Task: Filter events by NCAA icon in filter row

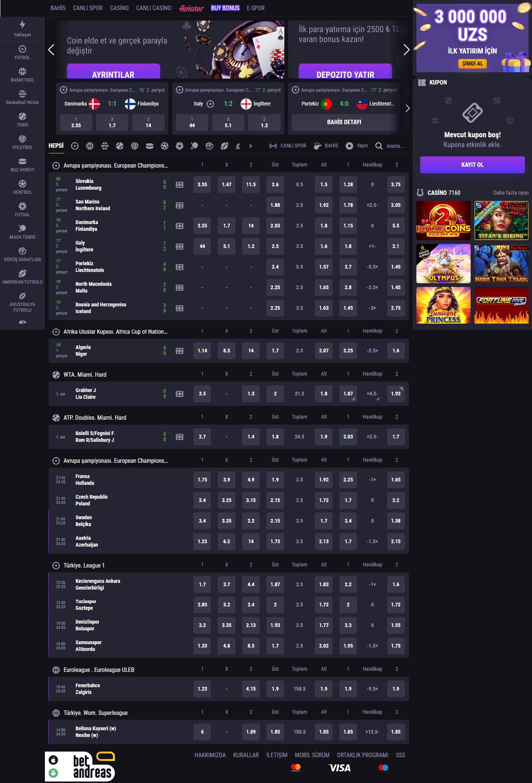Action: pyautogui.click(x=105, y=146)
